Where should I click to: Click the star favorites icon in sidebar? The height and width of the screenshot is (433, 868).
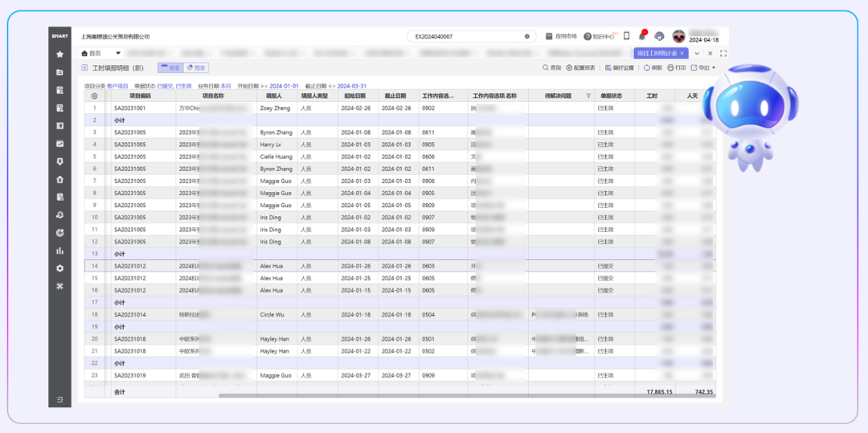(x=59, y=54)
